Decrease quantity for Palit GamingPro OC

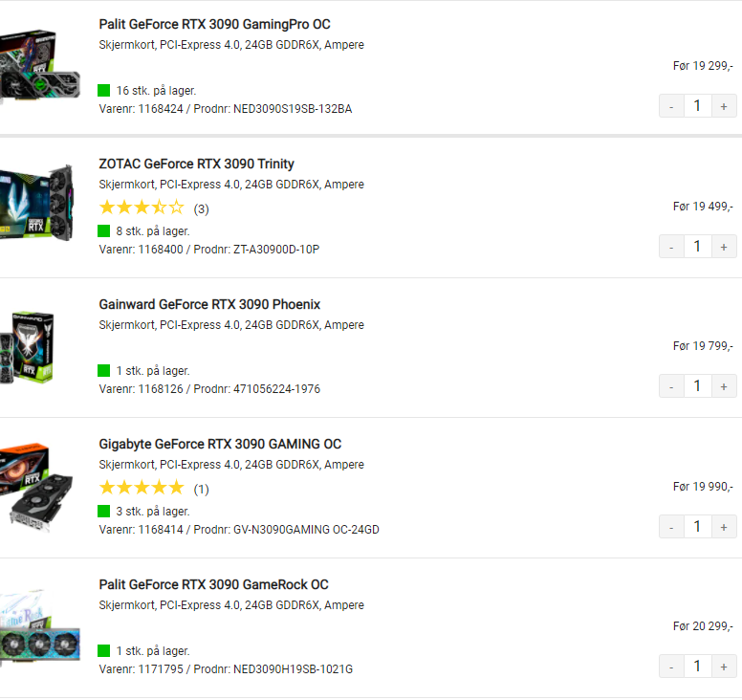pyautogui.click(x=671, y=106)
